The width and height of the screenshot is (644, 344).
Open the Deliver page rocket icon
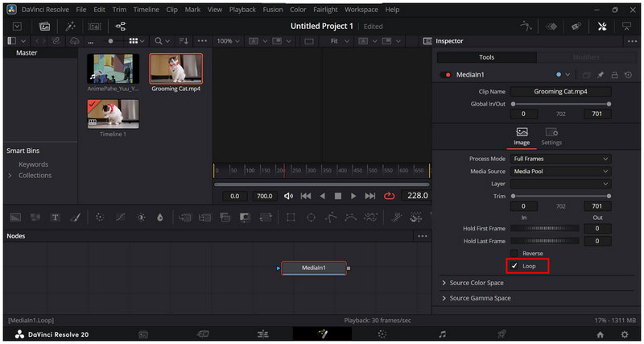click(502, 334)
